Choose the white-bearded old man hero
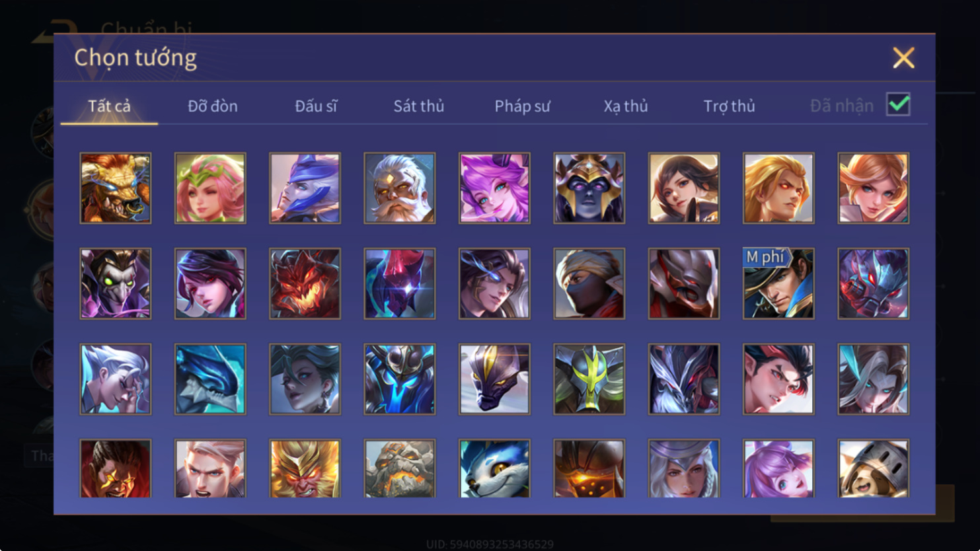This screenshot has height=551, width=980. [x=400, y=188]
